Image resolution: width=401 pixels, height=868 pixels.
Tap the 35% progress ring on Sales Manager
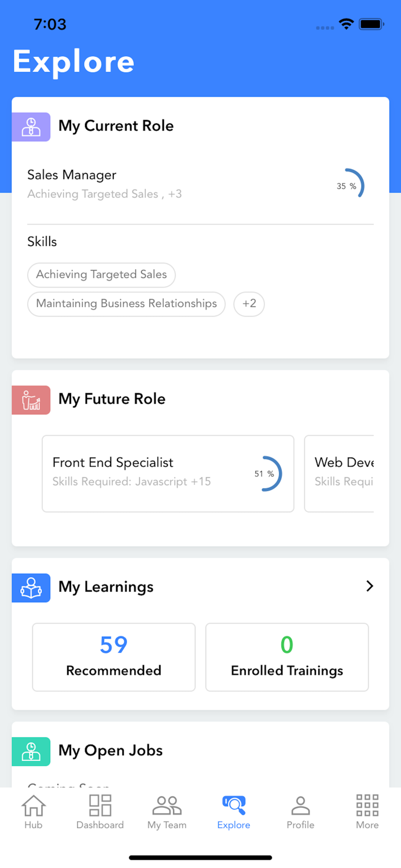(354, 183)
